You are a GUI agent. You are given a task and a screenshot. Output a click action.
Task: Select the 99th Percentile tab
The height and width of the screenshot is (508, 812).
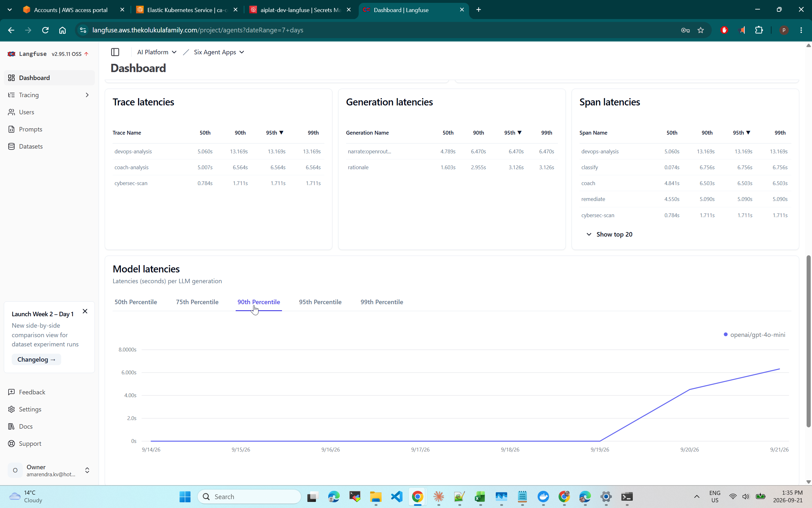coord(382,302)
